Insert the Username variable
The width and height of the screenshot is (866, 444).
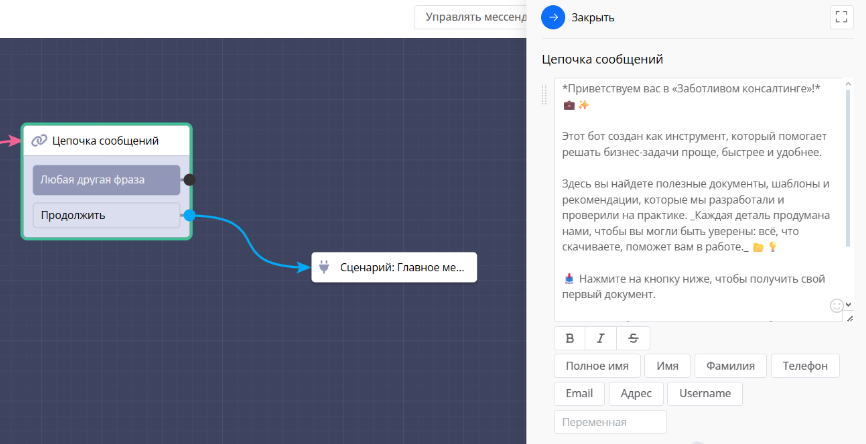pyautogui.click(x=704, y=393)
